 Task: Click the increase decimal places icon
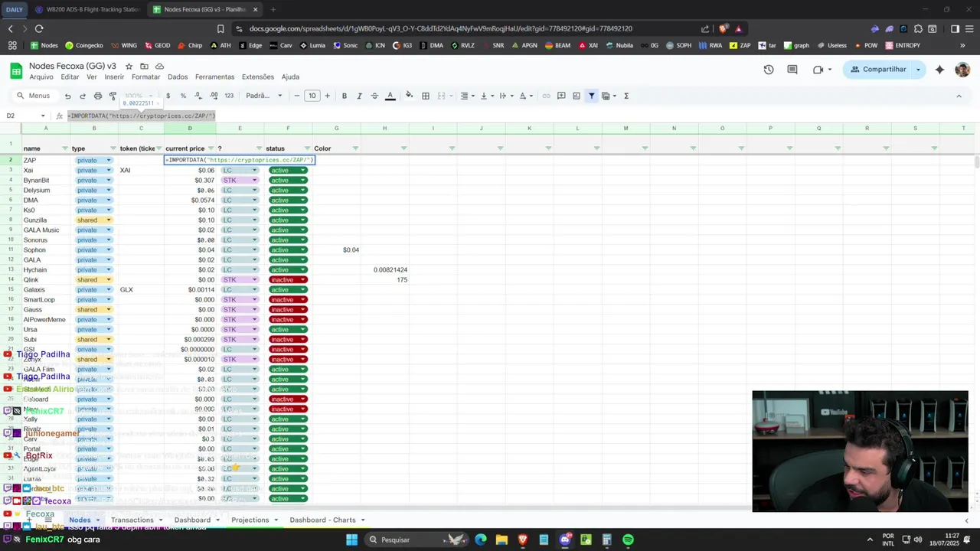click(214, 96)
